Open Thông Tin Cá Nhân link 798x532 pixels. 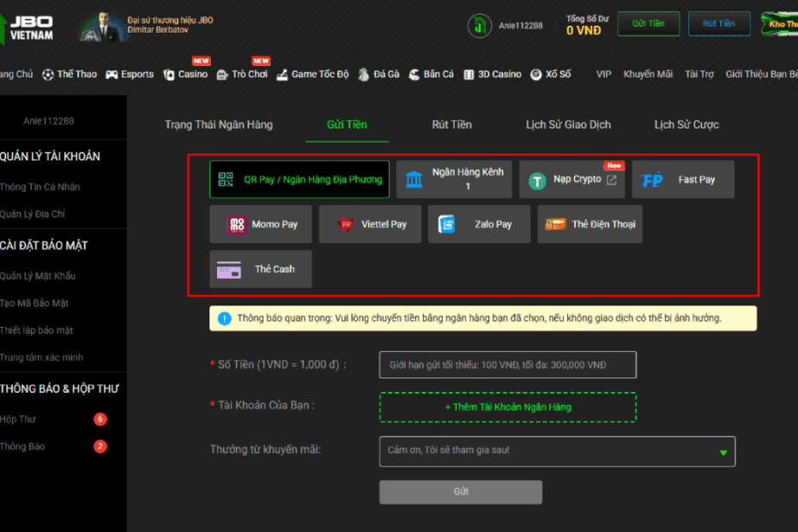39,187
